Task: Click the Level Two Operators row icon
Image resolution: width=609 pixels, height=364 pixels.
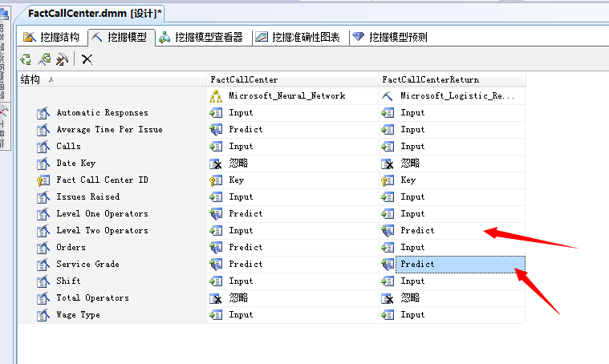Action: 43,231
